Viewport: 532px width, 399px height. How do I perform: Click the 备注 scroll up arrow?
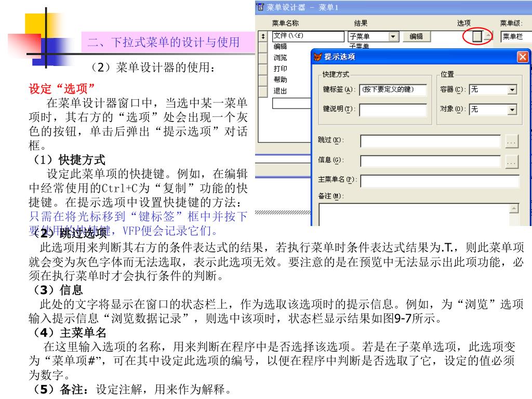(x=514, y=208)
